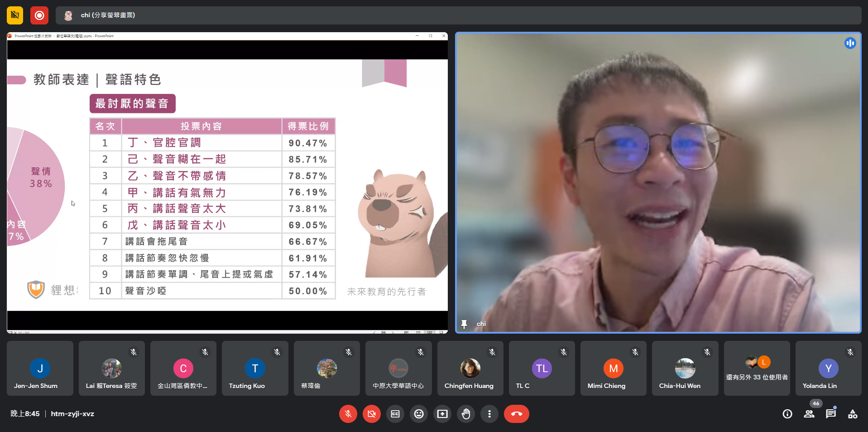The image size is (868, 432).
Task: Open the activities panel icon
Action: tap(853, 414)
